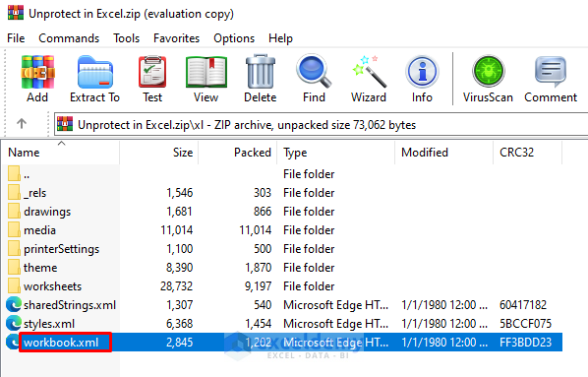Click the printerSettings folder name
Viewport: 588px width, 377px height.
pyautogui.click(x=62, y=249)
